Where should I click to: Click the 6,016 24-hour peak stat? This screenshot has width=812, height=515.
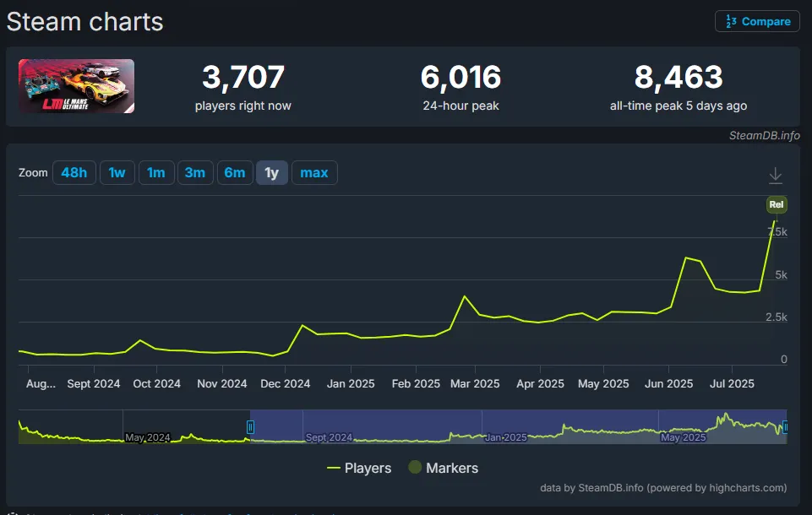(x=460, y=78)
